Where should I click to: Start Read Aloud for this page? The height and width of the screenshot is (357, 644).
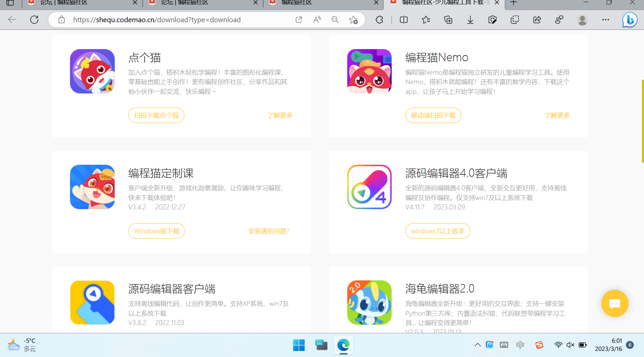[x=317, y=20]
